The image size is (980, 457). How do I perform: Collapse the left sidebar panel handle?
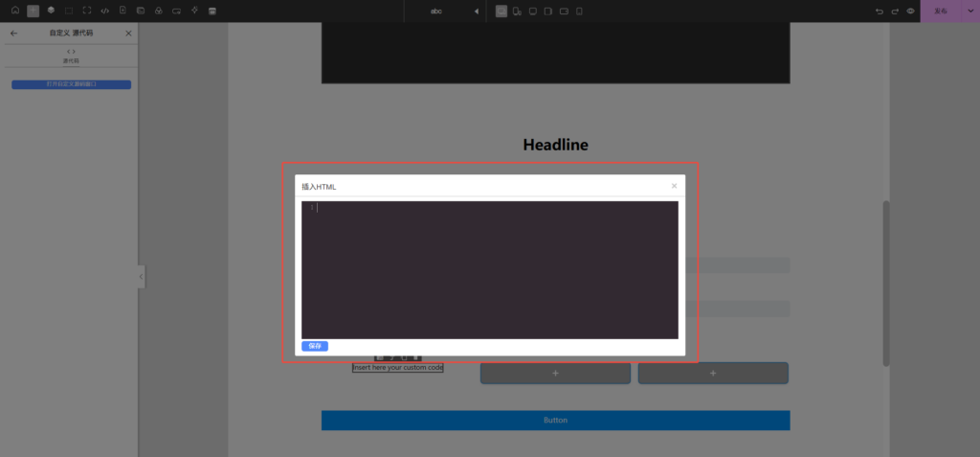(x=142, y=277)
